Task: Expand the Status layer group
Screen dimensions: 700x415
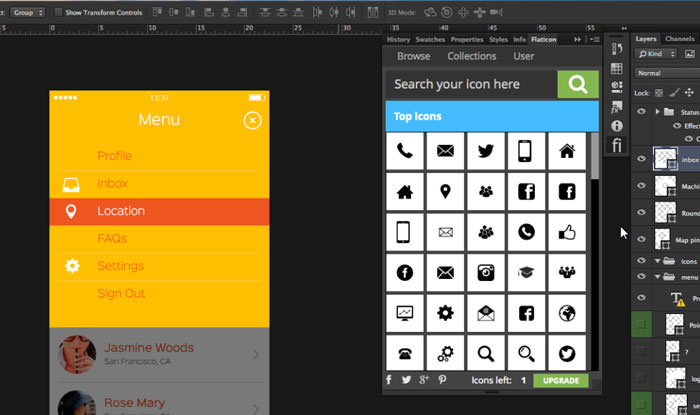Action: 658,112
